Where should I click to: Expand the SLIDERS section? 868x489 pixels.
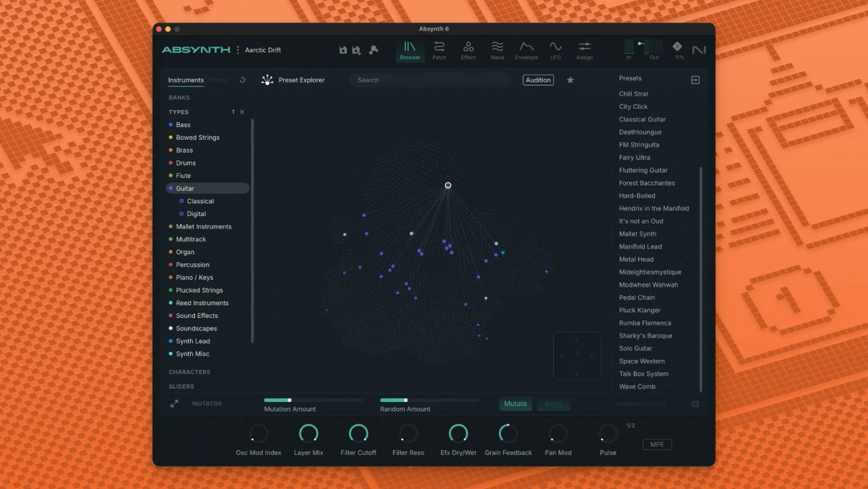click(x=181, y=386)
